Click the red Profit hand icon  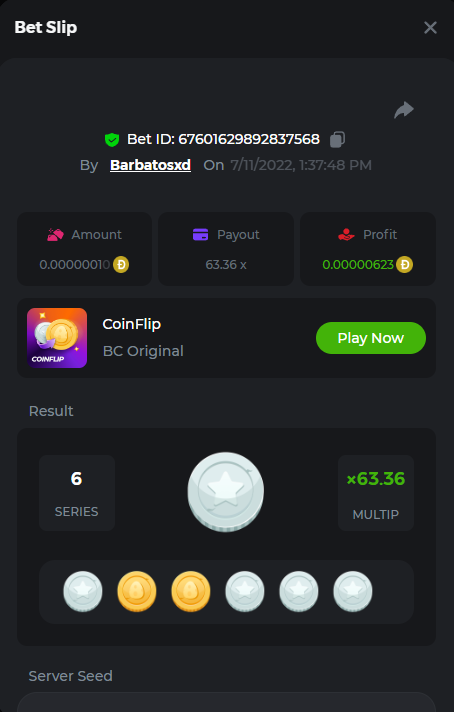[346, 234]
